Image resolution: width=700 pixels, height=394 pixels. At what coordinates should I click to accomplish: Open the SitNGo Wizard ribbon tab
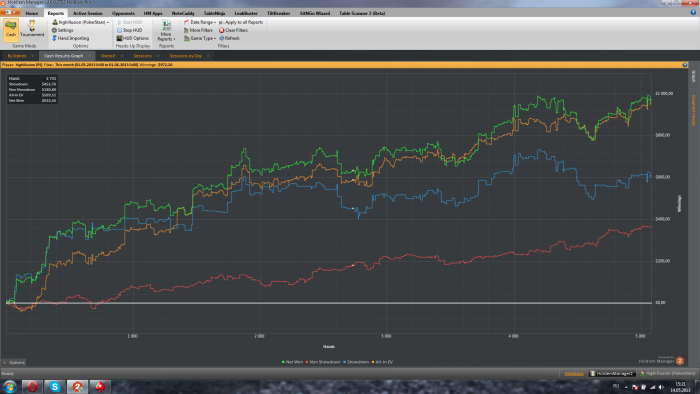(x=315, y=13)
